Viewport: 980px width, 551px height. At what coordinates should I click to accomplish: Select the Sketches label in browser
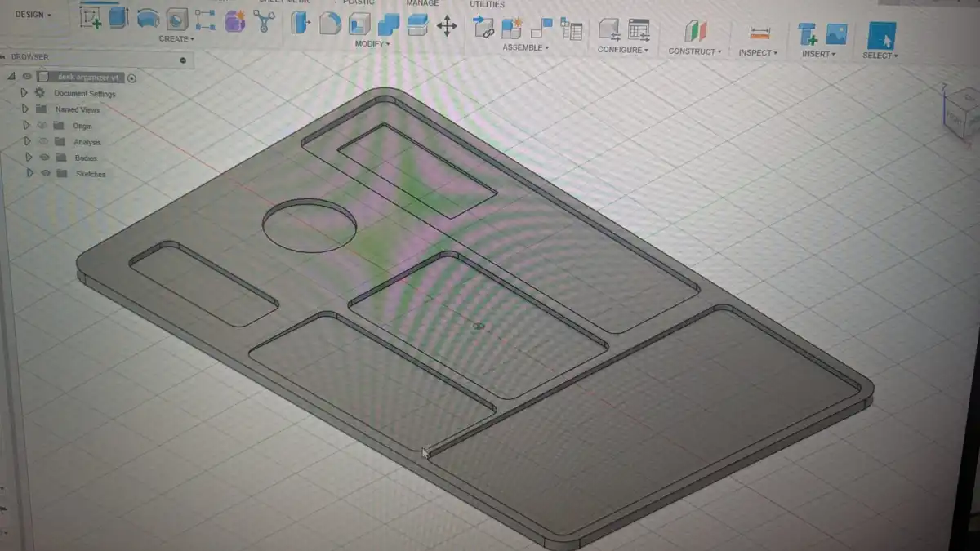point(91,174)
